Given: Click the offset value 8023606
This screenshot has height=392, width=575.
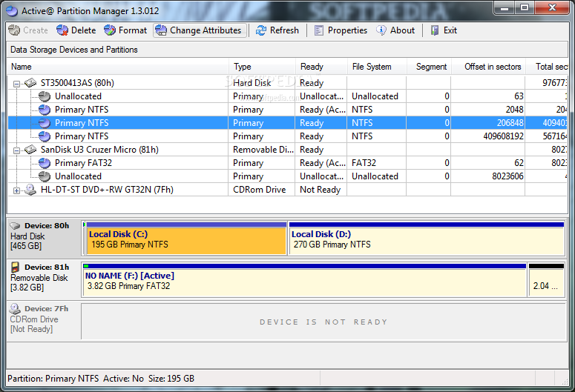Looking at the screenshot, I should click(507, 176).
